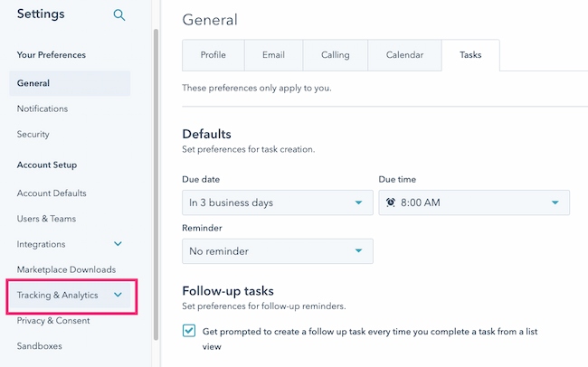Open Marketplace Downloads
This screenshot has height=367, width=588.
point(66,269)
